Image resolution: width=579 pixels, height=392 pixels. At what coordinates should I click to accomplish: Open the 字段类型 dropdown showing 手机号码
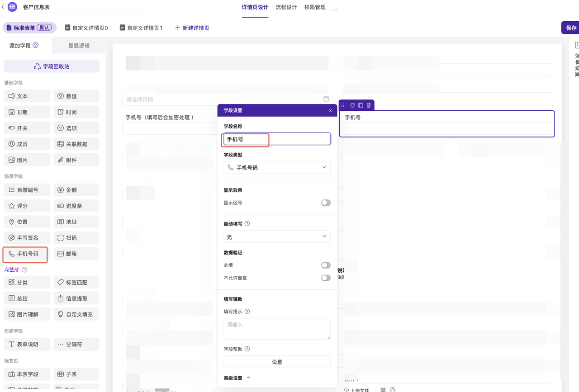[277, 168]
